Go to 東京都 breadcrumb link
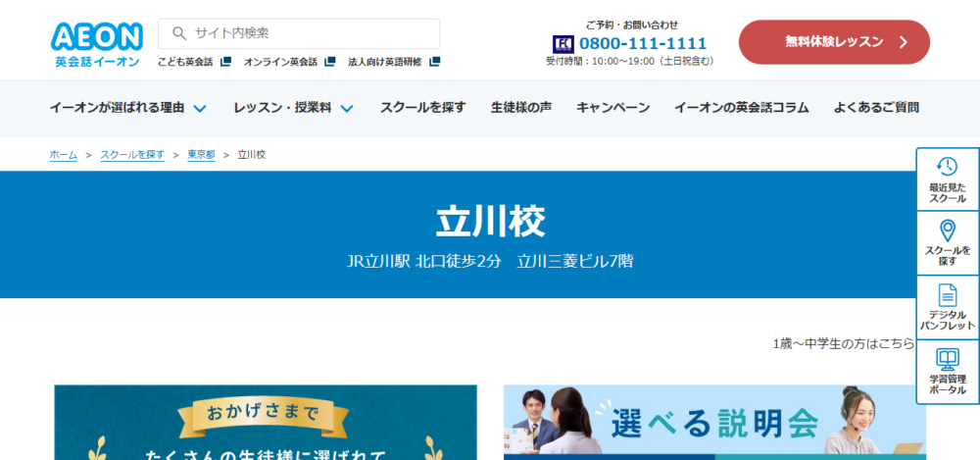The height and width of the screenshot is (460, 980). point(201,155)
